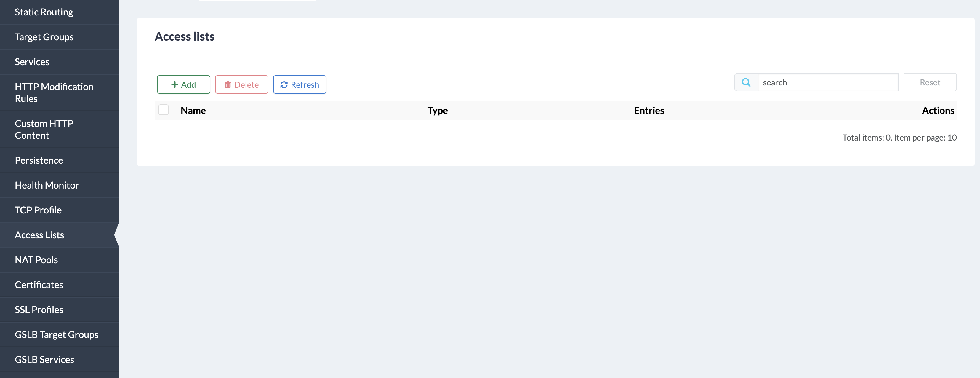
Task: Click the magnifying glass search icon
Action: tap(746, 82)
